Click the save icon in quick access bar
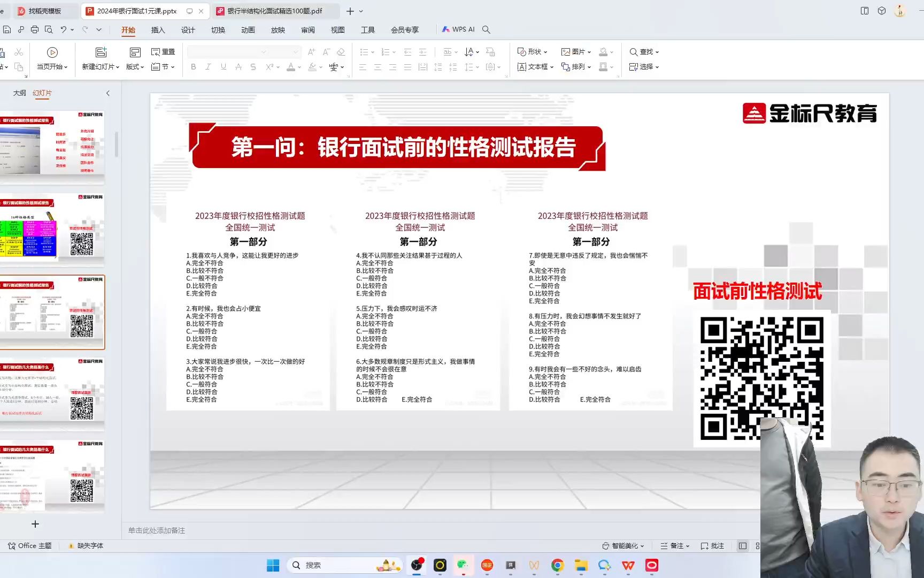 [x=6, y=30]
